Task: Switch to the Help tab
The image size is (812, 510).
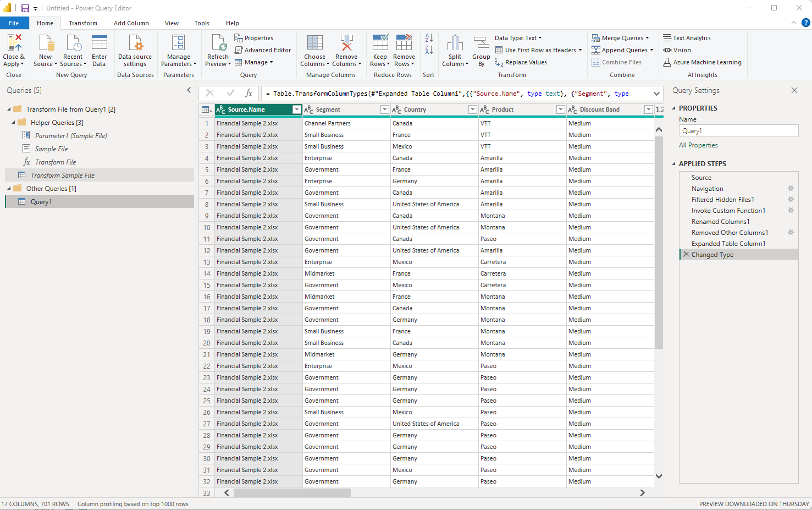Action: pos(233,23)
